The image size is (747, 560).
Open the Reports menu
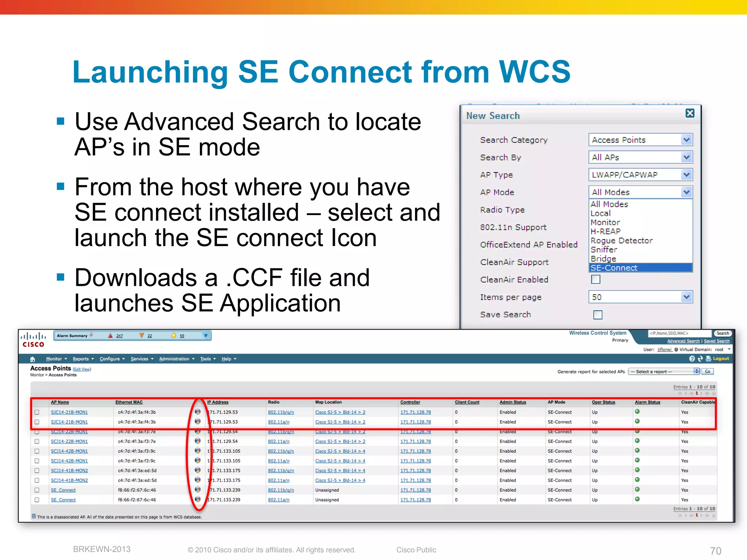(83, 359)
